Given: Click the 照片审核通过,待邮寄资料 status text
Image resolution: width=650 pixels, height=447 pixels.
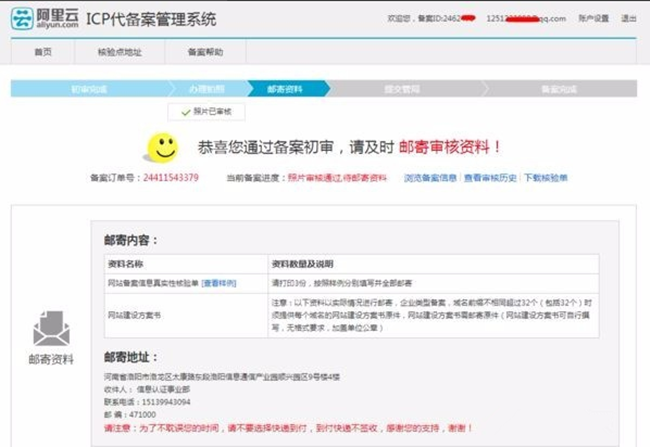Looking at the screenshot, I should point(337,178).
